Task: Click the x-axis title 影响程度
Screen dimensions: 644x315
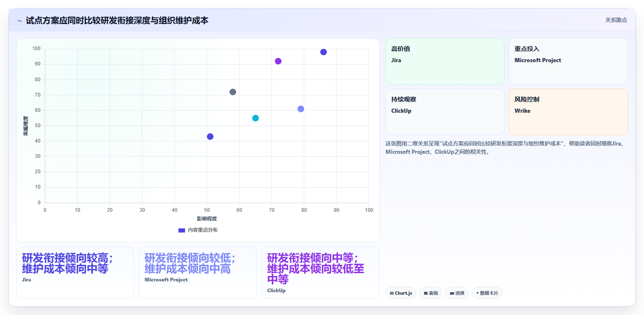Action: [x=207, y=218]
